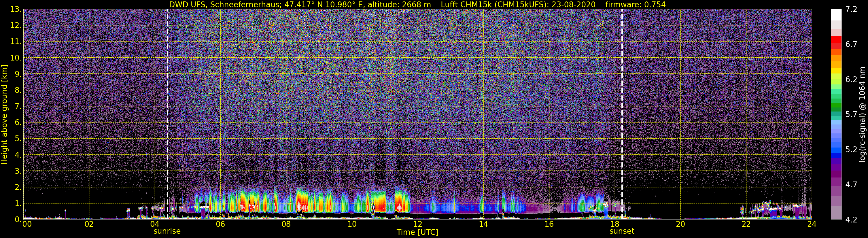Screen dimensions: 868x238
Task: Click the Time [UTC] axis title
Action: point(417,232)
